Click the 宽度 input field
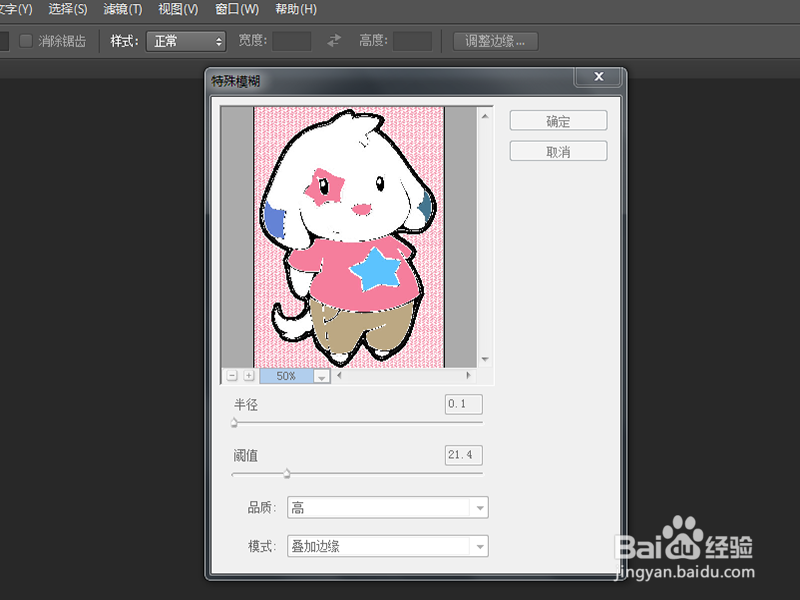The height and width of the screenshot is (600, 800). (x=292, y=41)
